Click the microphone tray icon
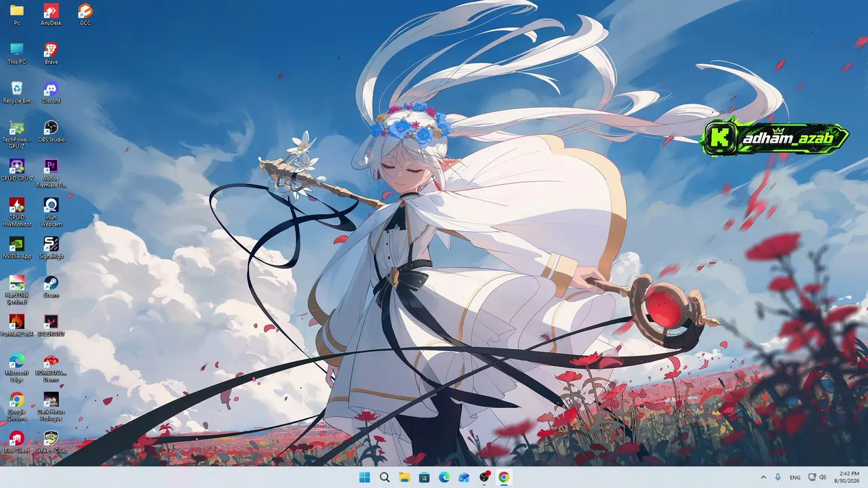The width and height of the screenshot is (868, 488). (x=778, y=477)
